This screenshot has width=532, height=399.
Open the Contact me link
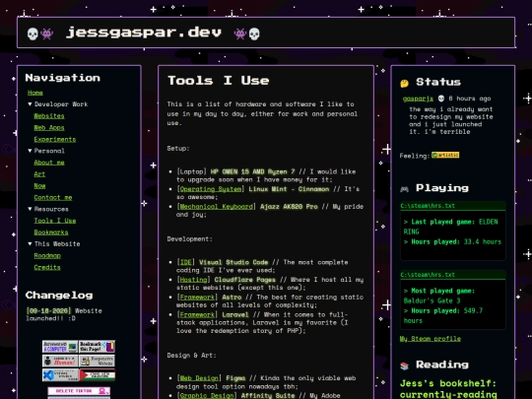53,197
